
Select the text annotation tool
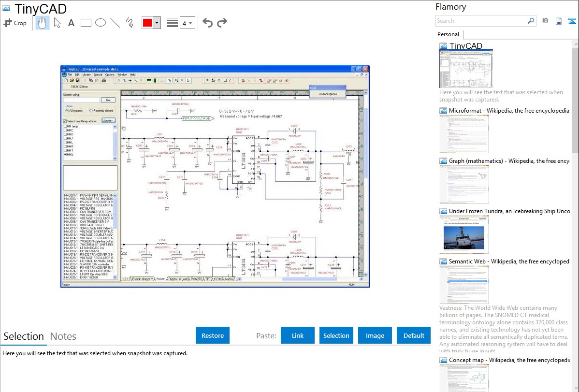tap(71, 23)
